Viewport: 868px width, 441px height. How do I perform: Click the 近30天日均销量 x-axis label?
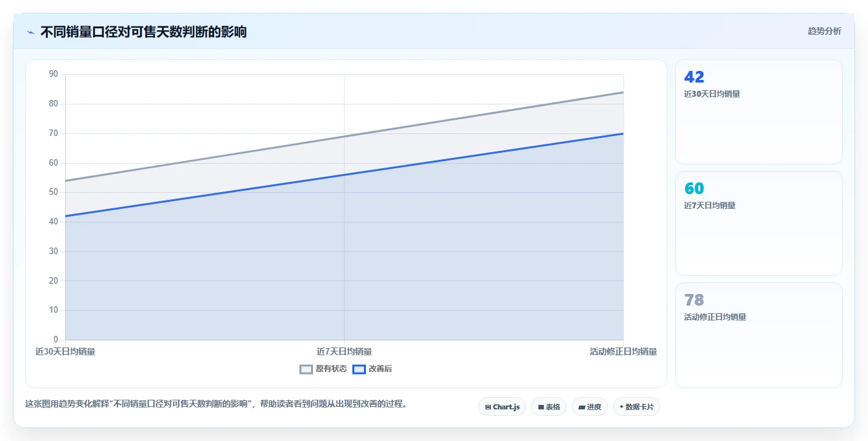click(x=65, y=351)
